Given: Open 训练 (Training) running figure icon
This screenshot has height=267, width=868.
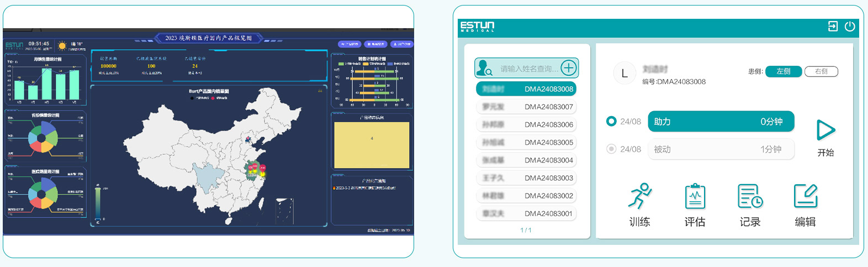Looking at the screenshot, I should [640, 196].
